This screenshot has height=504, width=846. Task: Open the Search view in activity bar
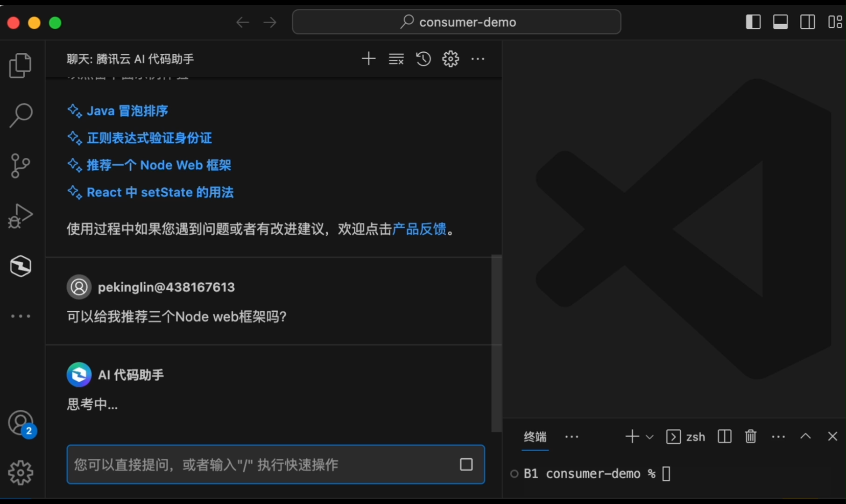(21, 115)
